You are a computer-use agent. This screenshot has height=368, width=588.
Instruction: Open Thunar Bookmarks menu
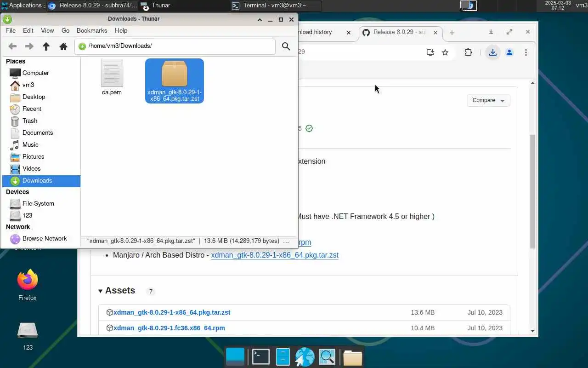[x=92, y=30]
